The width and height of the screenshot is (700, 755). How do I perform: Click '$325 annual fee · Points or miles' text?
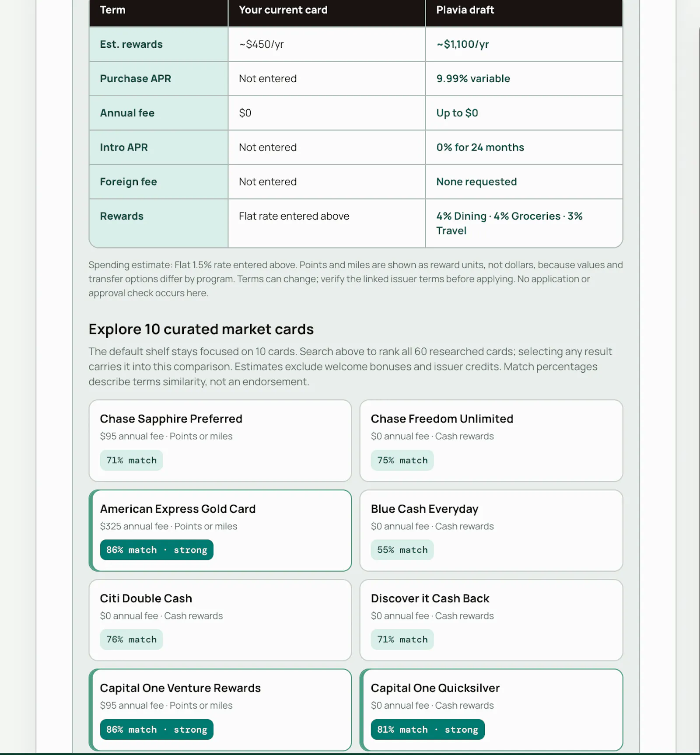[168, 526]
